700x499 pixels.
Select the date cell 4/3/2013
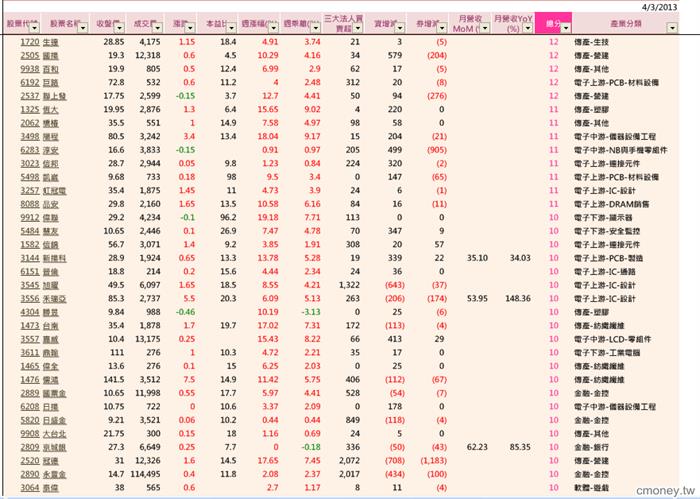point(659,7)
